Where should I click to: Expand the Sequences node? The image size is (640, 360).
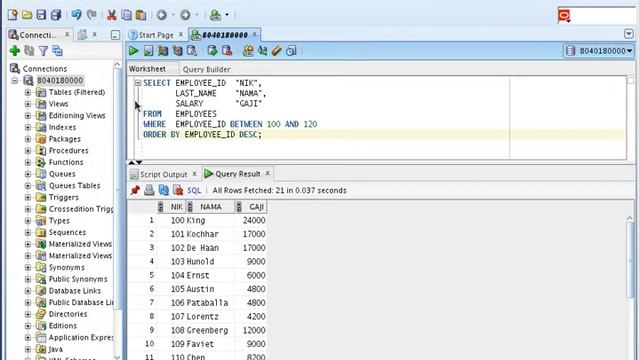coord(28,232)
